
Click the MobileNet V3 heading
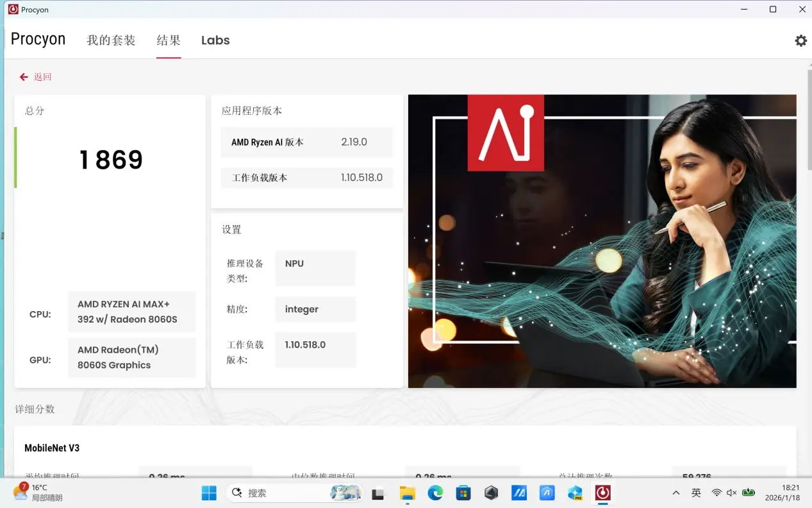[52, 448]
